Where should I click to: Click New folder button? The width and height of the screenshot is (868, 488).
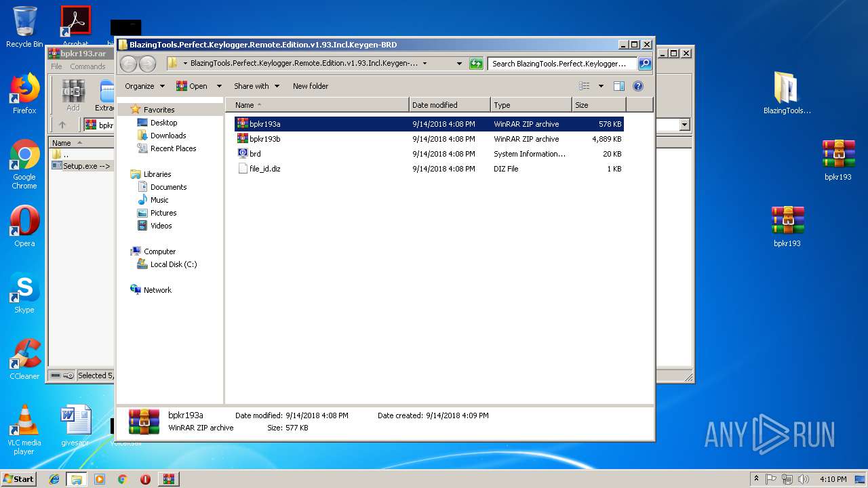point(311,86)
